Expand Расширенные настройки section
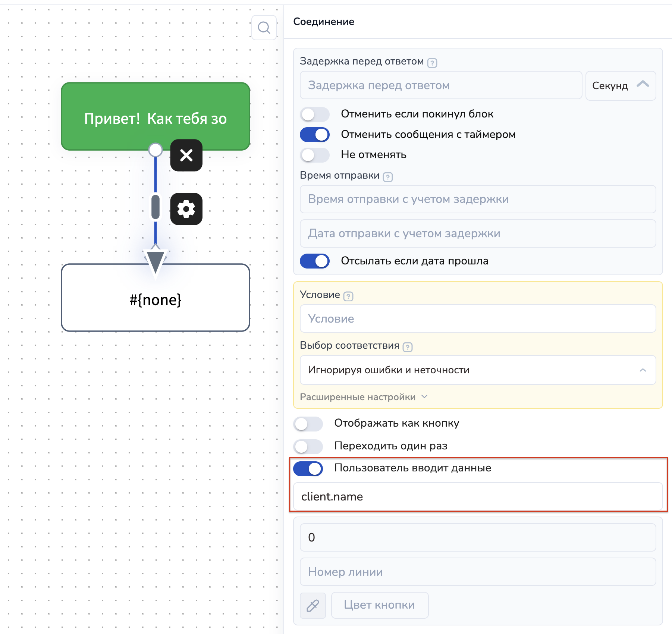 point(364,397)
